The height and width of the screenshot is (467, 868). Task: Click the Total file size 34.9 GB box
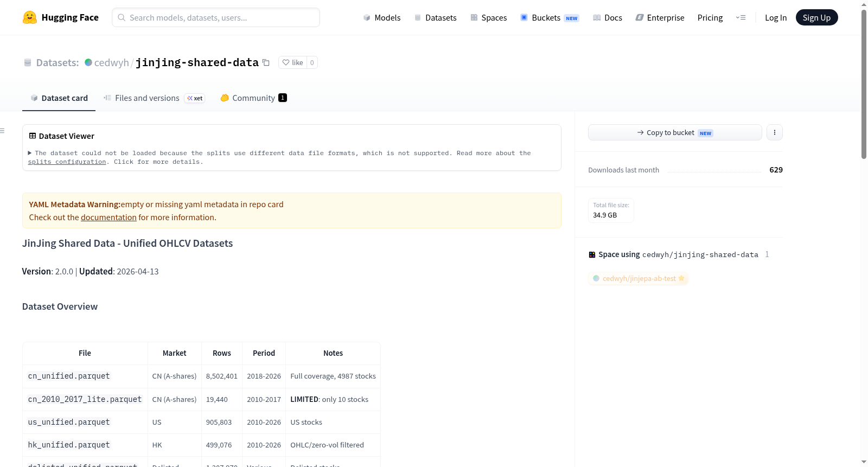pos(611,210)
